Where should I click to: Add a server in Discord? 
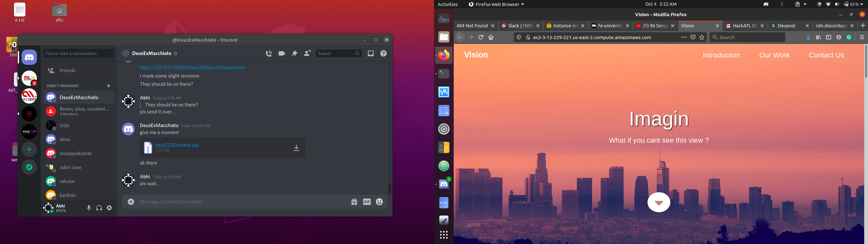[29, 149]
